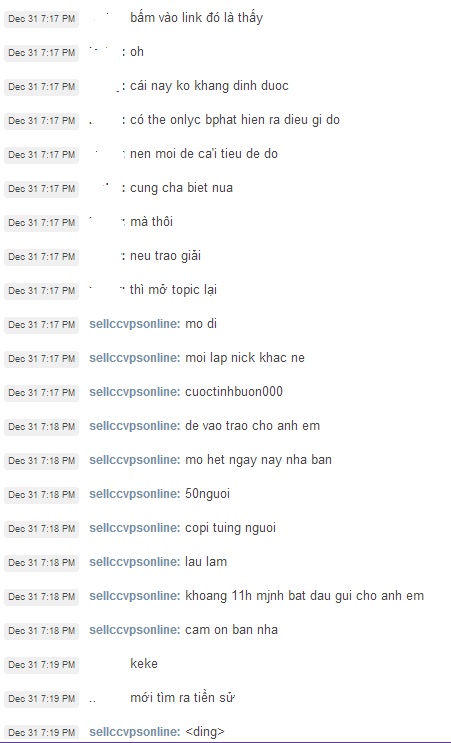Click sellccvpsonline name next to "cuoctinhbuon000"
This screenshot has height=743, width=451.
click(135, 392)
